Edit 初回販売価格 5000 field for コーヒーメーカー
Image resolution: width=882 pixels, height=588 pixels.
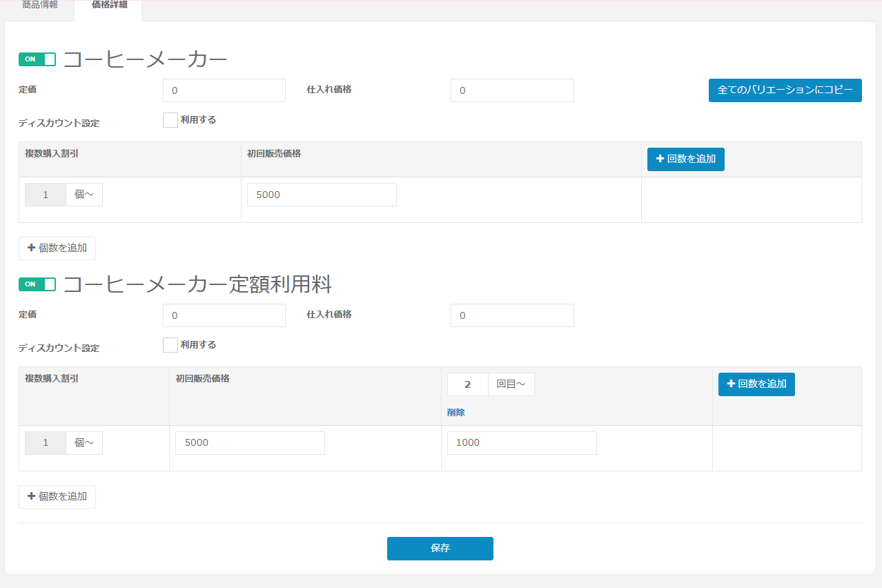tap(322, 195)
